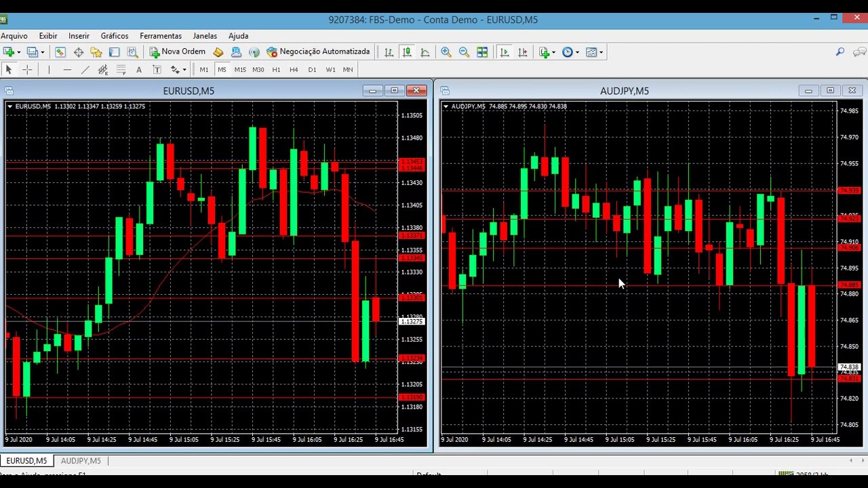Viewport: 868px width, 488px height.
Task: Toggle chart shift icon
Action: point(522,52)
